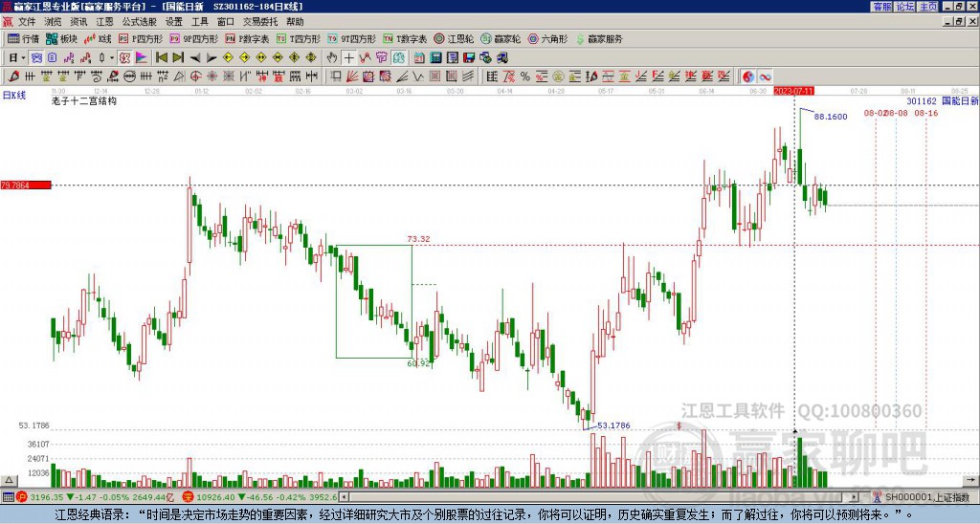Click the 客服 customer service button
Screen dimensions: 980x524
click(882, 7)
